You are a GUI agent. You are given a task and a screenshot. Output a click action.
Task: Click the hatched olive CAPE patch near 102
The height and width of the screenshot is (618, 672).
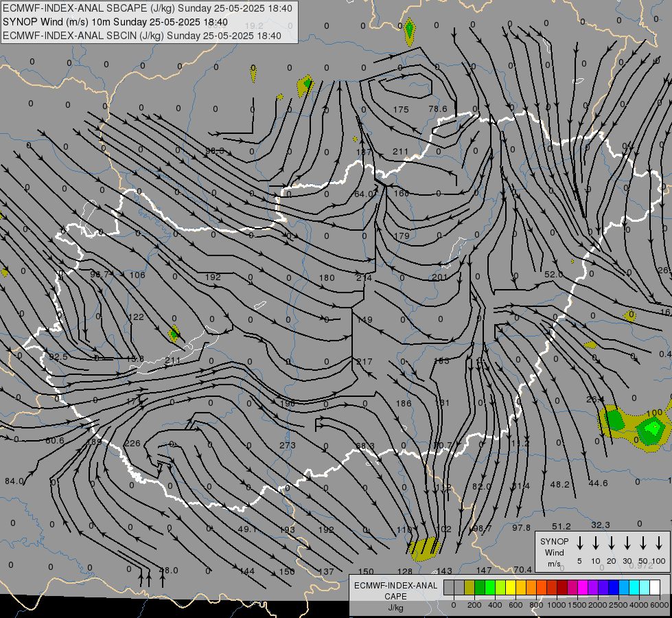[424, 549]
